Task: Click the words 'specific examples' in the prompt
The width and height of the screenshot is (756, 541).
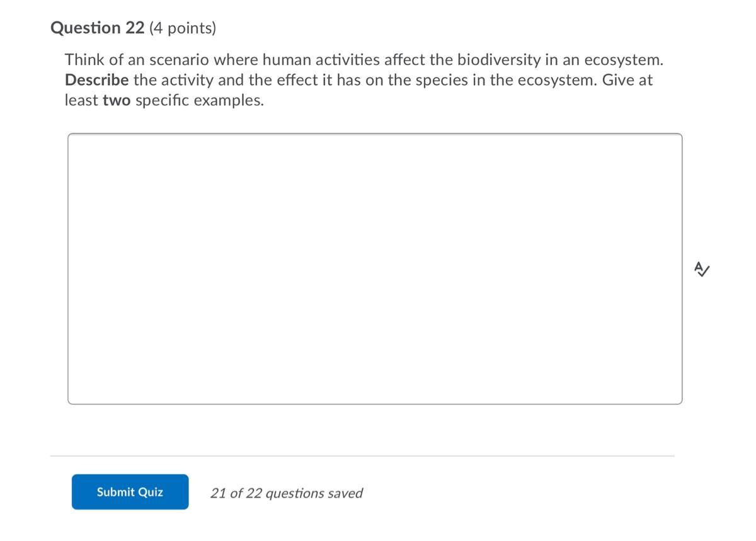Action: [x=200, y=100]
